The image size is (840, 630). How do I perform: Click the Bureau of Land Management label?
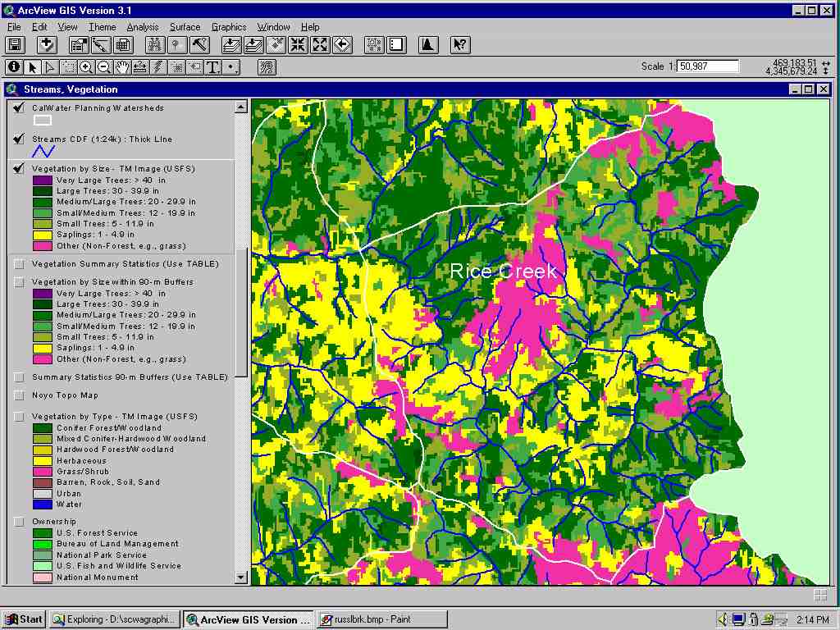pyautogui.click(x=118, y=544)
